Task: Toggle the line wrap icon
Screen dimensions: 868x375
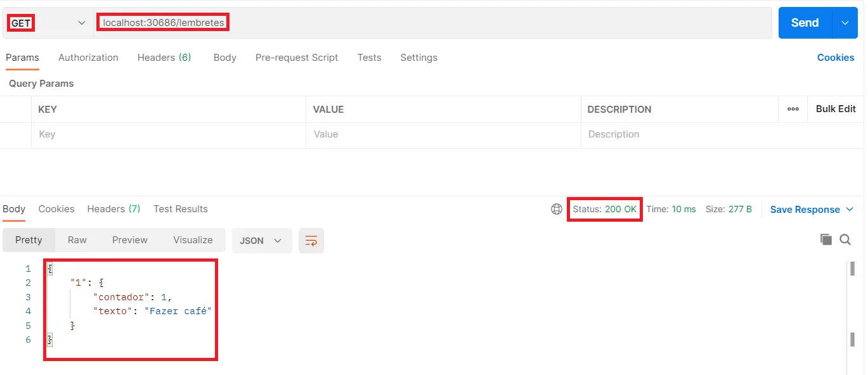Action: 311,241
